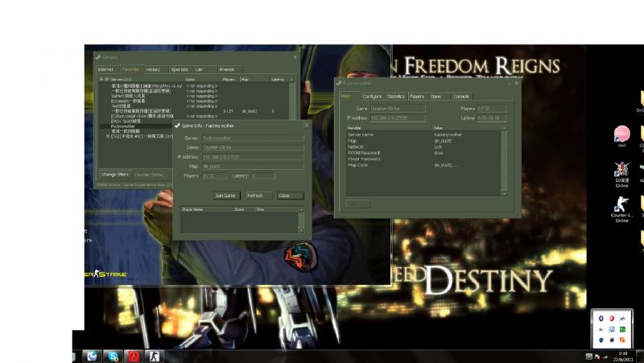Sort server list by Latency column
This screenshot has width=644, height=363.
[x=279, y=79]
